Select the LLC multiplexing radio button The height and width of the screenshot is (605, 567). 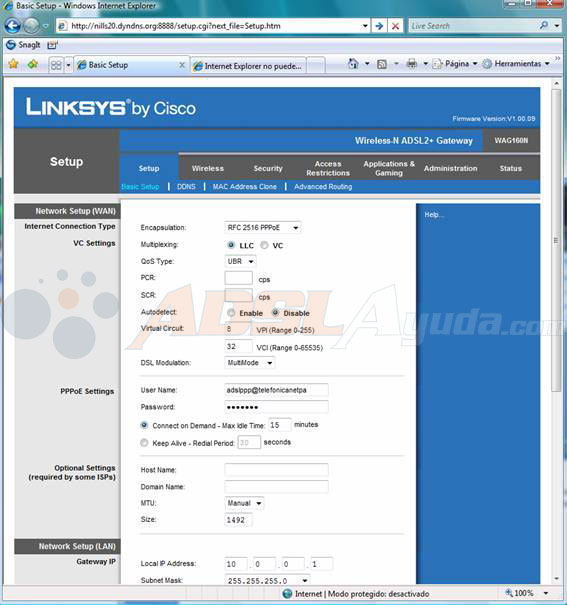[x=231, y=245]
